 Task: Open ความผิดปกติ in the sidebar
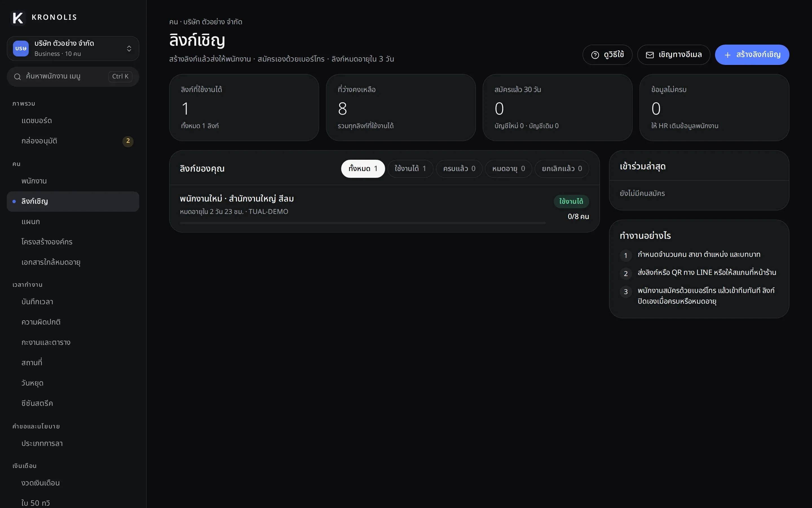(x=73, y=322)
